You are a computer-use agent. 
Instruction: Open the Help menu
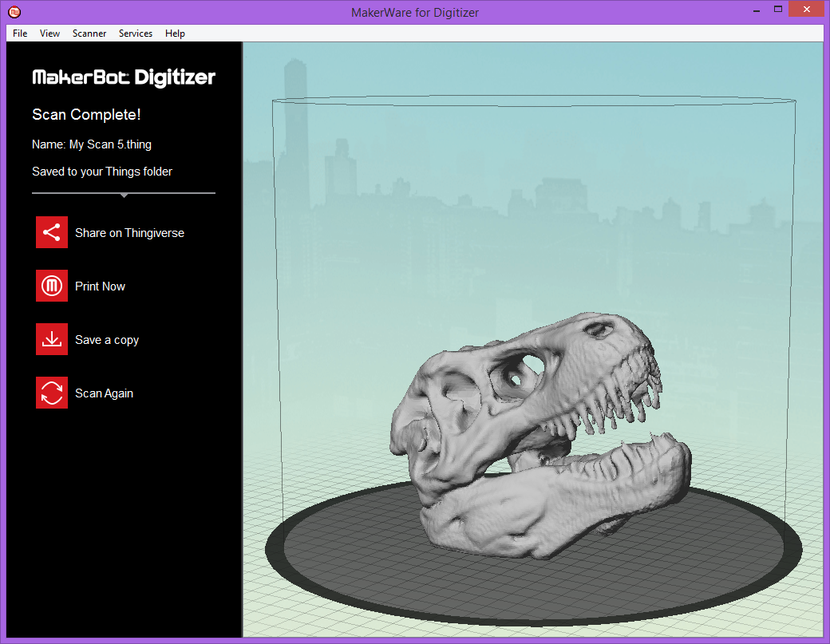click(175, 34)
